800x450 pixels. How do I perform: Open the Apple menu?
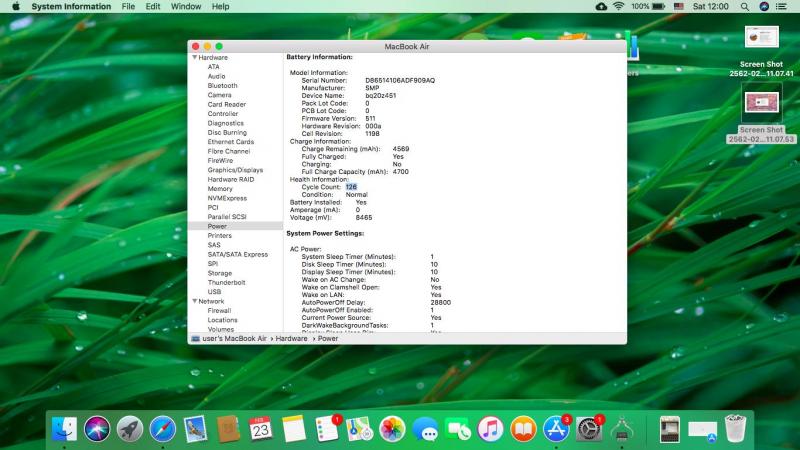click(16, 7)
